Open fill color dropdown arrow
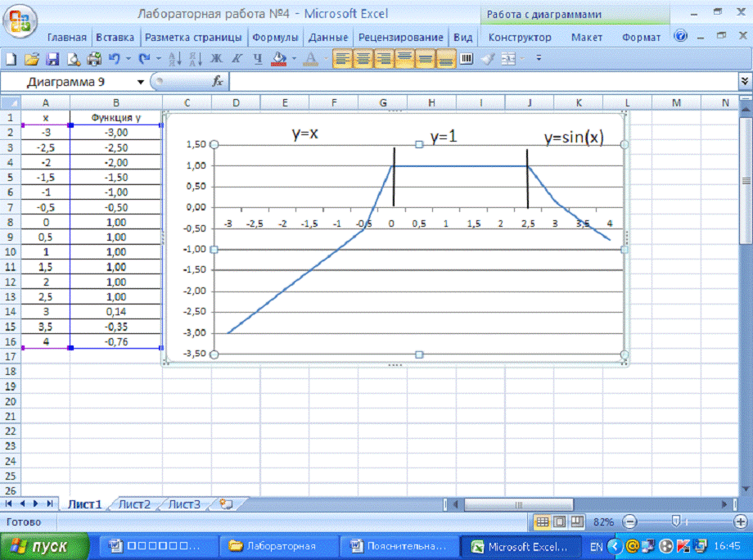 [x=294, y=59]
